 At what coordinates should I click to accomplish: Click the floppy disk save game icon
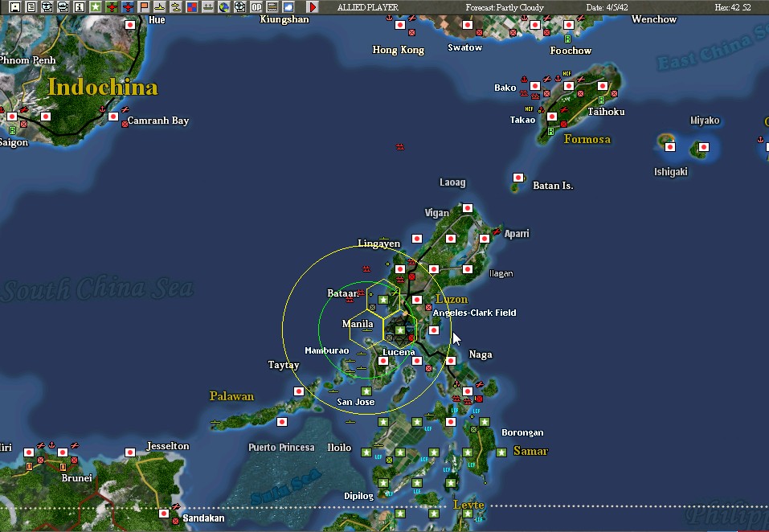[14, 7]
